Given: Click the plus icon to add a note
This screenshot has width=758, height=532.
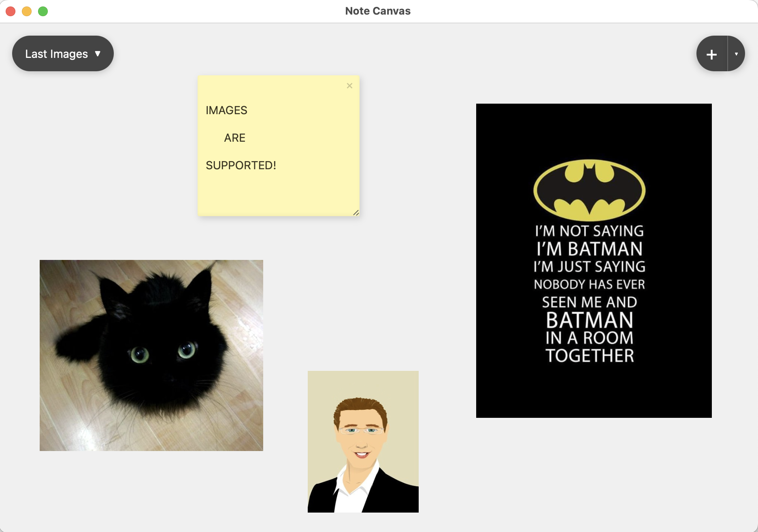Looking at the screenshot, I should [711, 53].
